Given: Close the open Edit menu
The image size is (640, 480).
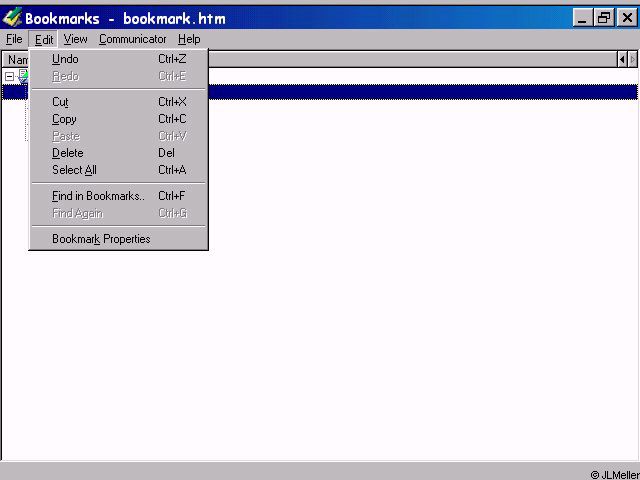Looking at the screenshot, I should pos(44,39).
